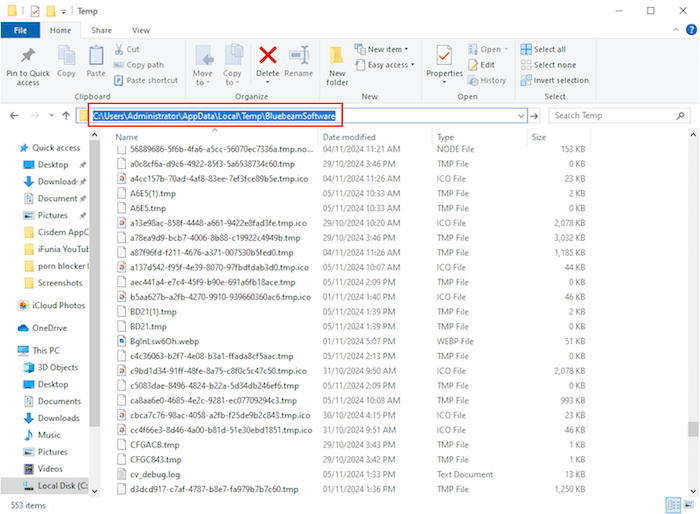
Task: Go up one folder level arrow
Action: click(66, 116)
